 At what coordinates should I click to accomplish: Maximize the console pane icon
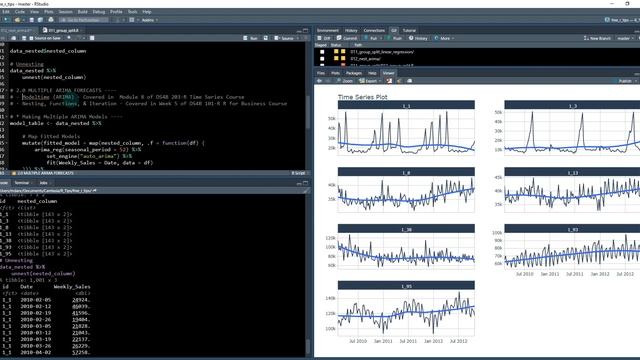306,183
